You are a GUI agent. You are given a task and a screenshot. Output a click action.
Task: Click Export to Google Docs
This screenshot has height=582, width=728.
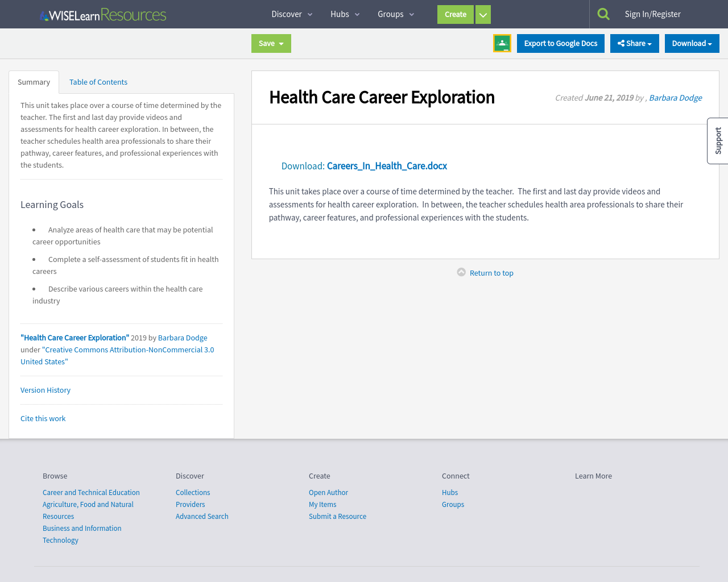[560, 43]
